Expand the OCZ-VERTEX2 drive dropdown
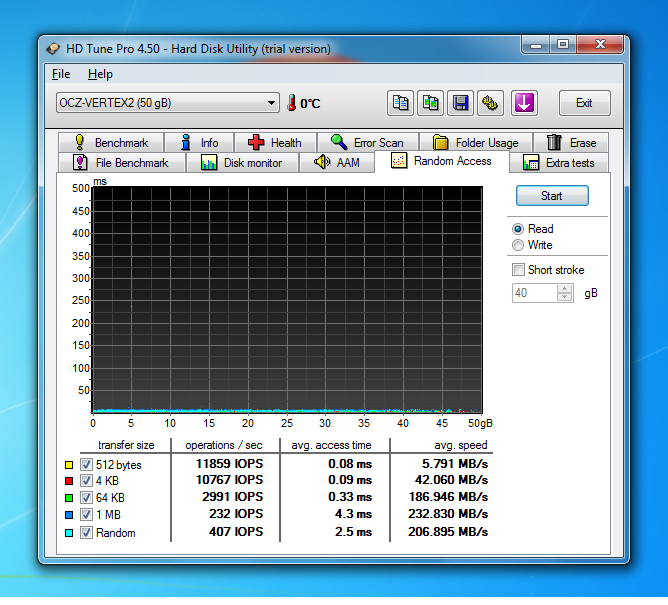Screen dimensions: 668x605 (272, 103)
